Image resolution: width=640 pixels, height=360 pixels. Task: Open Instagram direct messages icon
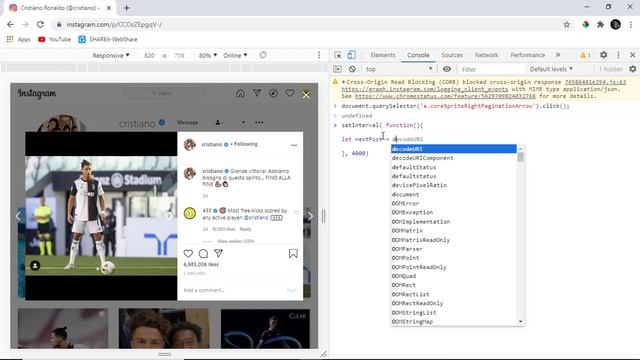[257, 93]
